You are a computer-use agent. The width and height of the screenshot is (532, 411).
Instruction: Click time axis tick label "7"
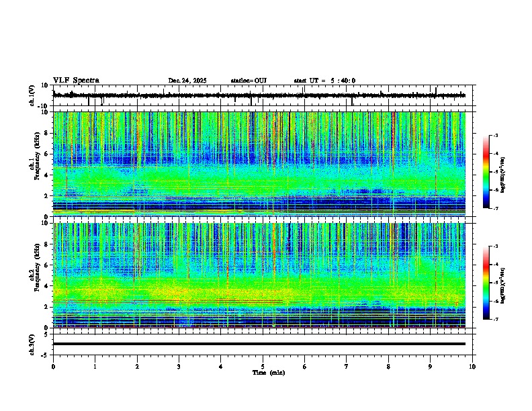tap(347, 367)
